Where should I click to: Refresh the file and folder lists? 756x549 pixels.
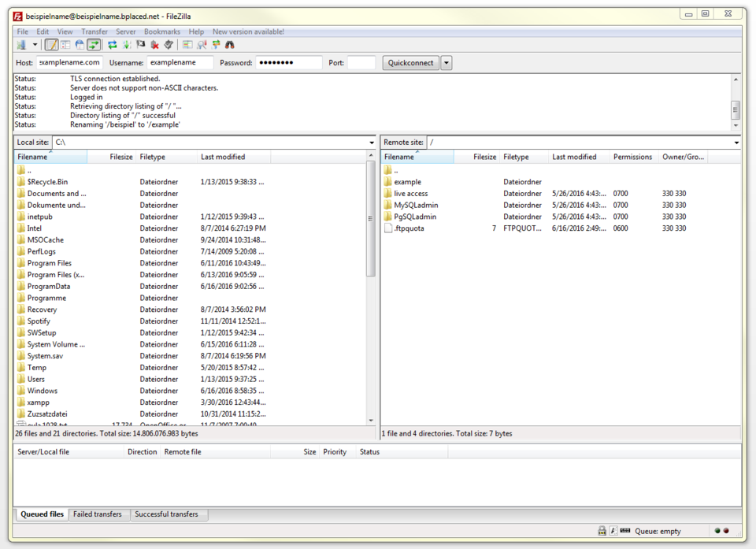point(113,45)
